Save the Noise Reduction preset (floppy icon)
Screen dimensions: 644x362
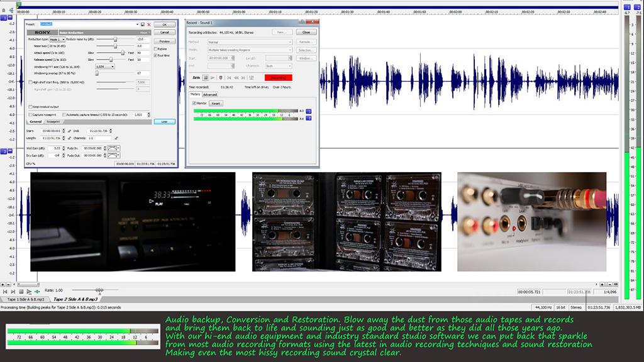coord(143,25)
